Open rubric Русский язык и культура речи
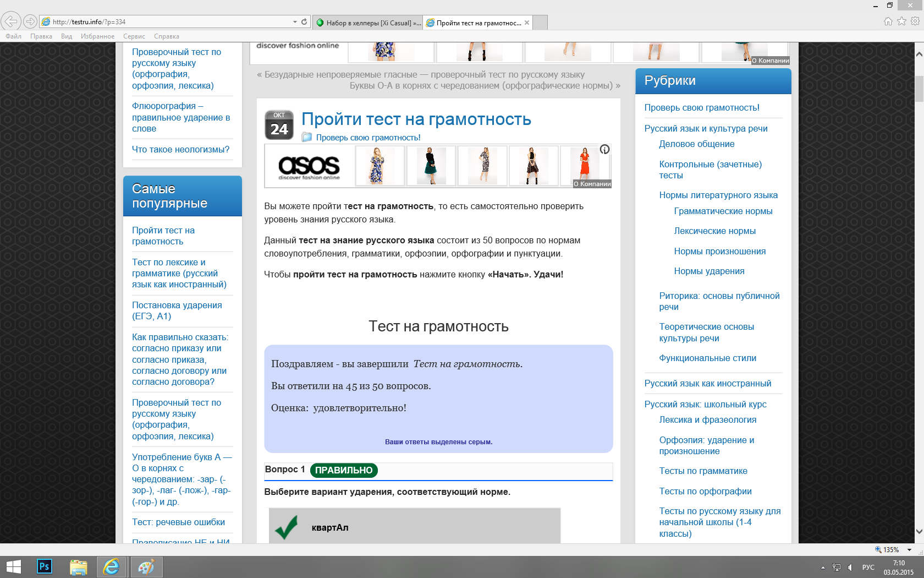 [x=706, y=128]
